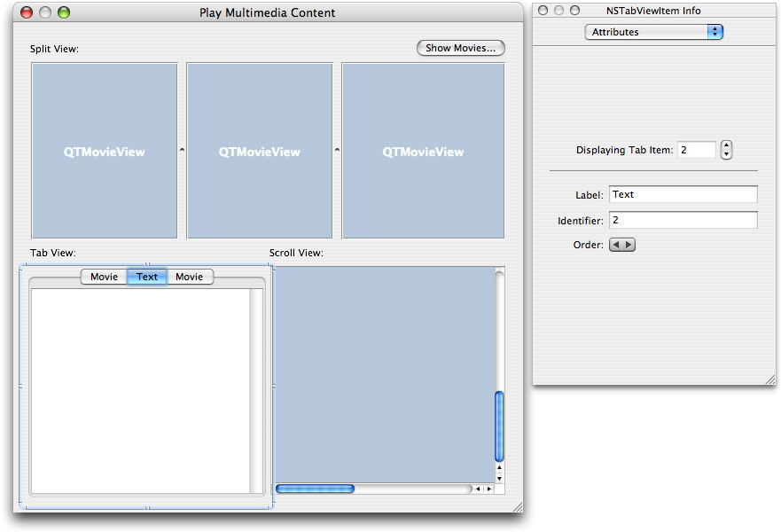This screenshot has width=781, height=532.
Task: Click the Order right arrow button
Action: [x=627, y=244]
